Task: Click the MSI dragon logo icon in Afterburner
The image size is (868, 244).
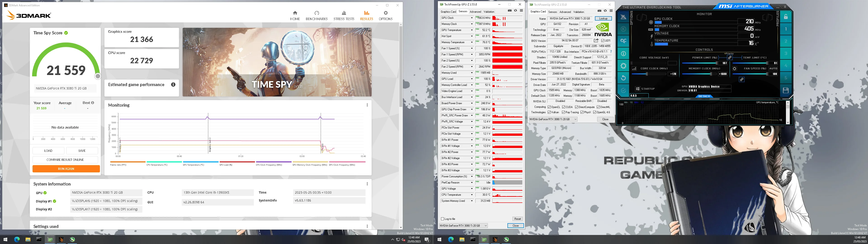Action: coord(623,17)
